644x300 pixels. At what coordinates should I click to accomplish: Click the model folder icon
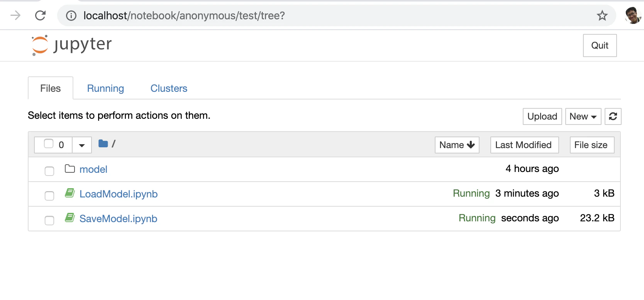[70, 169]
